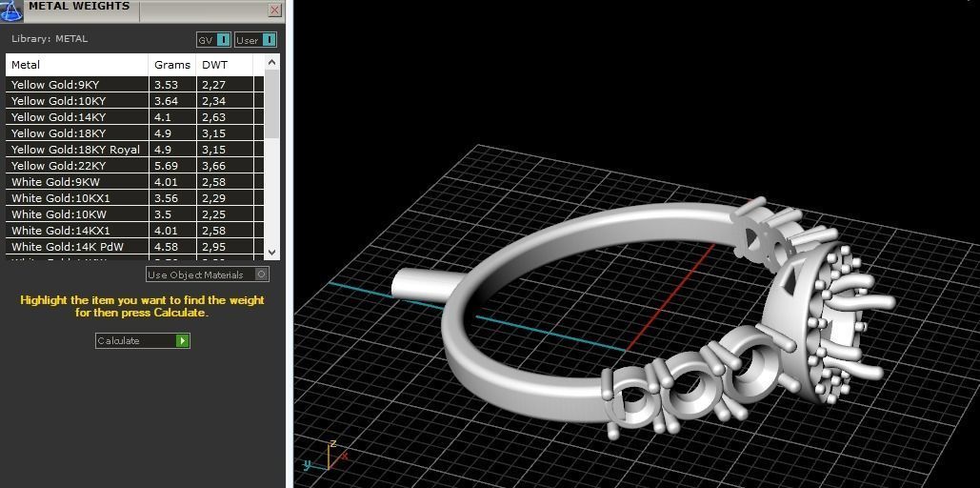The height and width of the screenshot is (488, 980).
Task: Close the Metal Weights panel
Action: point(274,10)
